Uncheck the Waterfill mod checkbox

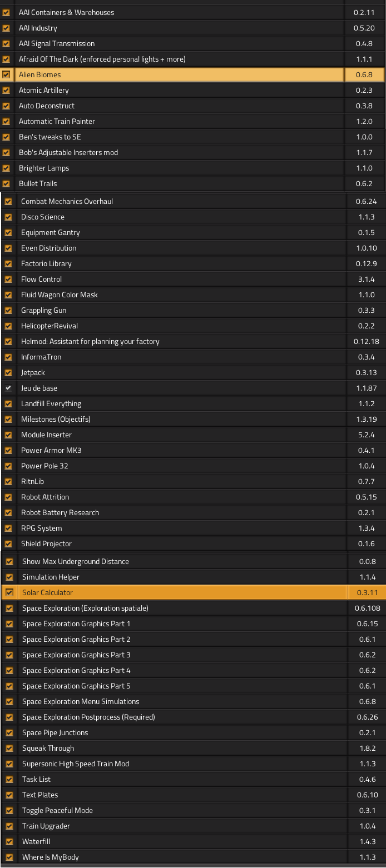pos(9,841)
